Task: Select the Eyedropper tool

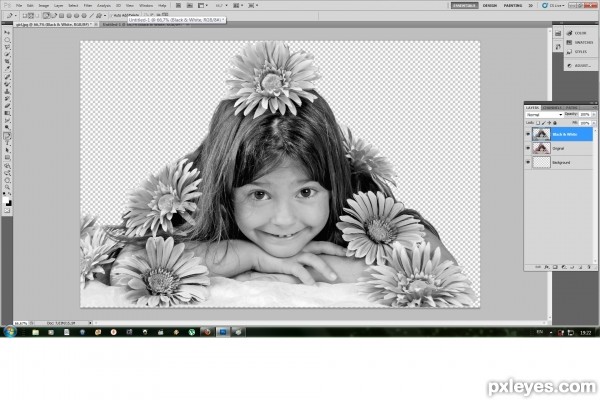Action: pos(7,68)
